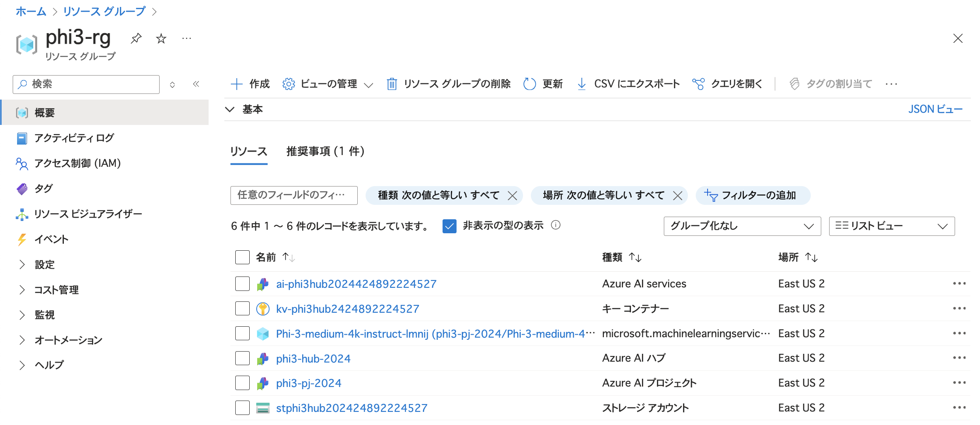The width and height of the screenshot is (980, 425).
Task: Open row menu for phi3-hub-2024
Action: tap(959, 358)
